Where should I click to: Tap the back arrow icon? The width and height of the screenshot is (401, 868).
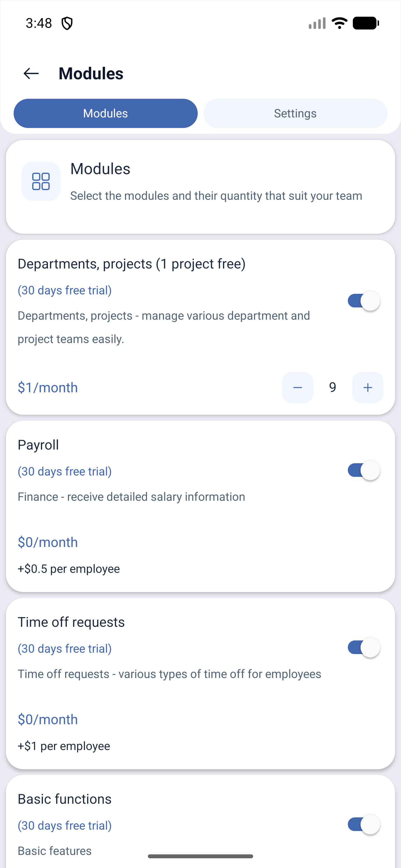31,73
